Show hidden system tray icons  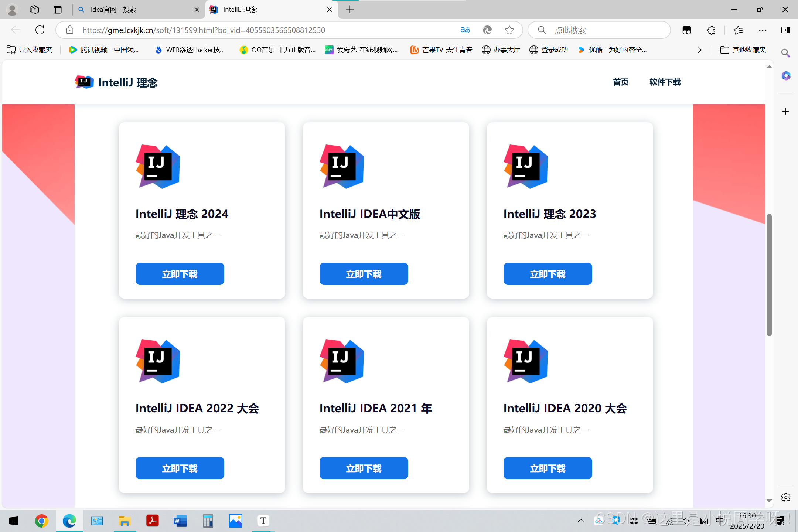coord(580,521)
